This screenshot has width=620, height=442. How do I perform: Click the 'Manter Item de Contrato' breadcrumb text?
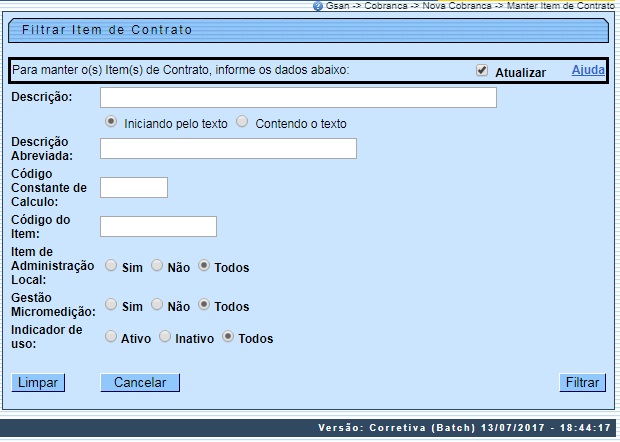pyautogui.click(x=561, y=6)
